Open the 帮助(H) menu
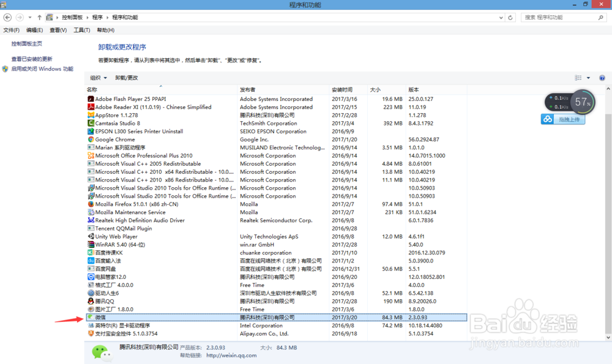The height and width of the screenshot is (364, 612). [105, 30]
